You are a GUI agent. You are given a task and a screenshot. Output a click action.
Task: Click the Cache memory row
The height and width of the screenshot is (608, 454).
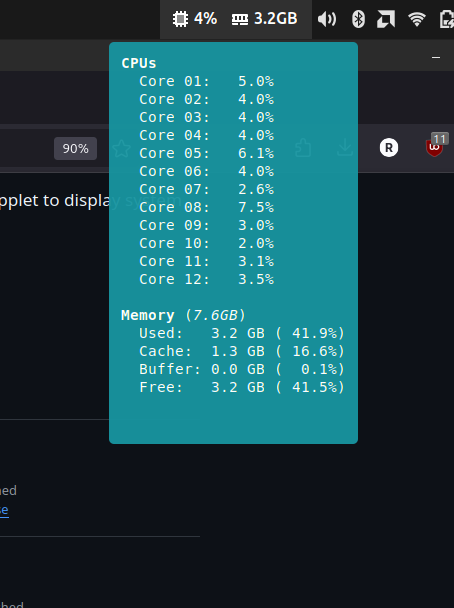click(x=242, y=351)
